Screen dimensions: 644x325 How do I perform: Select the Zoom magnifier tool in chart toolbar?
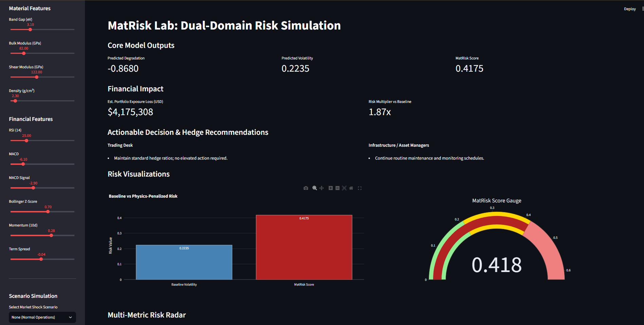[315, 188]
